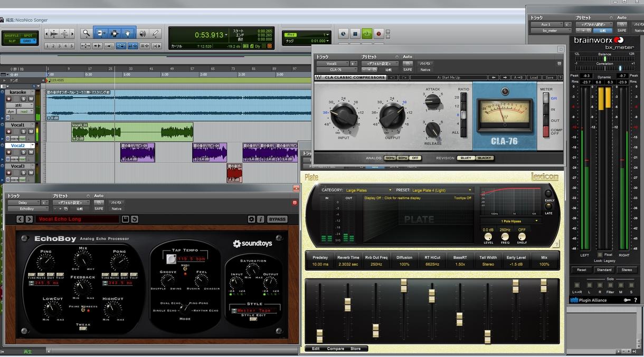The width and height of the screenshot is (644, 357).
Task: Click EchoBoy Tap Tempo pad
Action: [172, 259]
